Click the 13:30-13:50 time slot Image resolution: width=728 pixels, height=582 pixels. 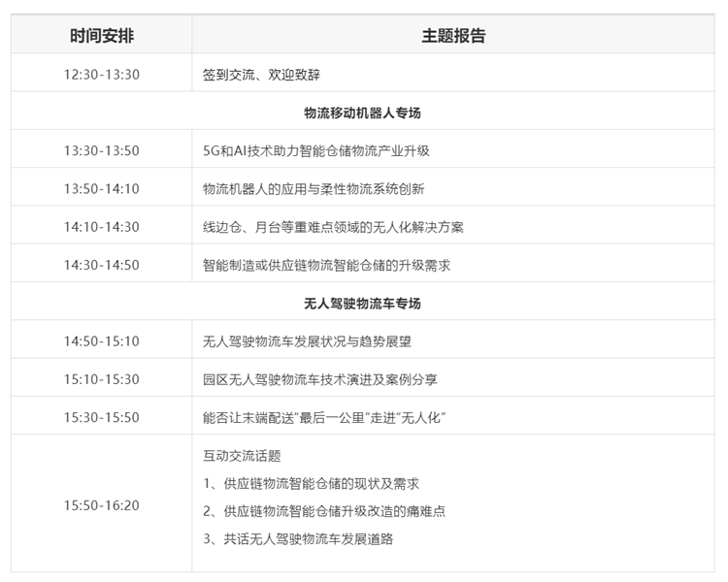coord(102,150)
